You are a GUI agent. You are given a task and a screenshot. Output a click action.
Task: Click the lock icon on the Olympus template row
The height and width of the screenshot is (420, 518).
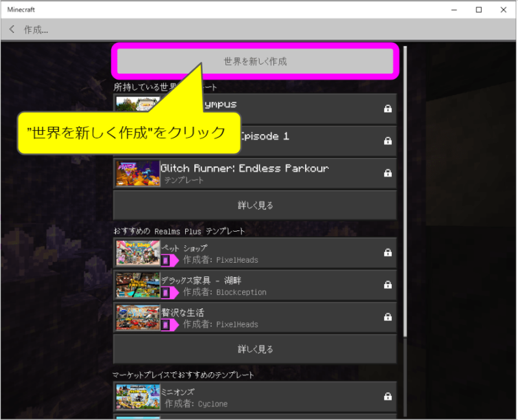pyautogui.click(x=388, y=109)
